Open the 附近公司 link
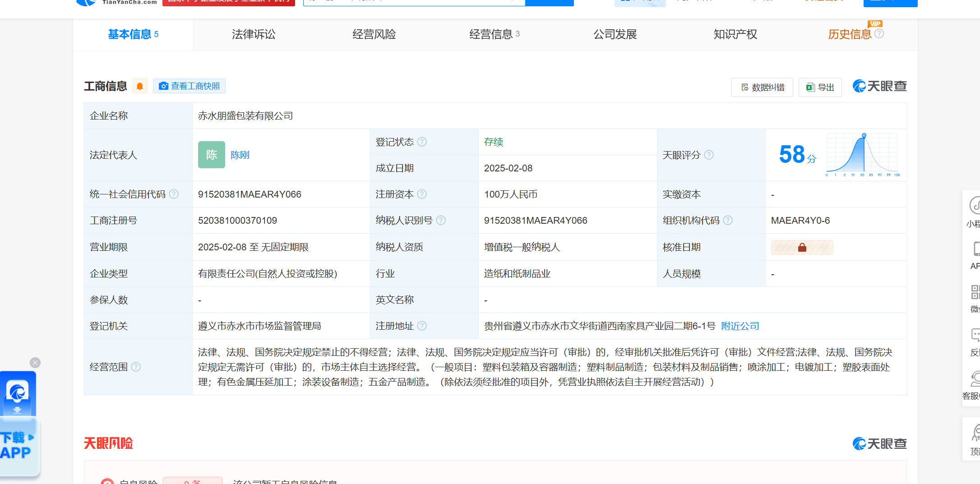 point(740,326)
